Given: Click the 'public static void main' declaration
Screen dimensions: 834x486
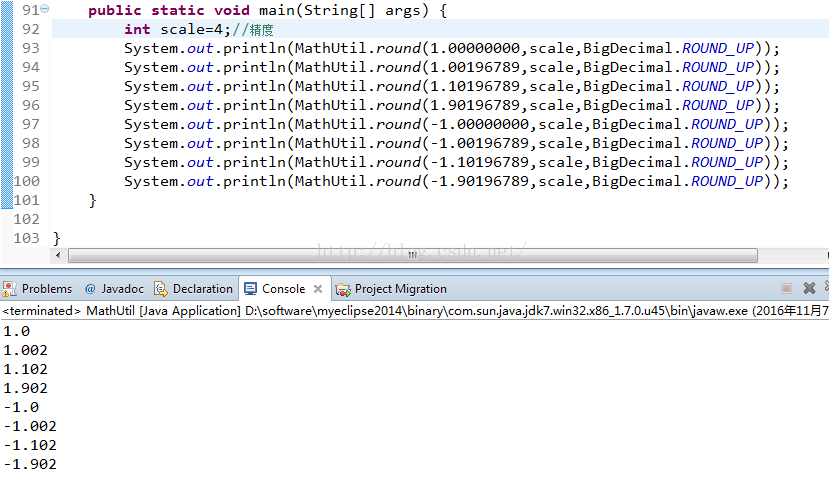Looking at the screenshot, I should [268, 11].
